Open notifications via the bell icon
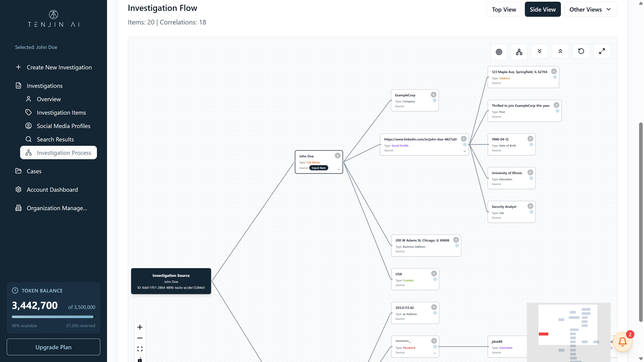This screenshot has height=362, width=644. click(x=622, y=342)
